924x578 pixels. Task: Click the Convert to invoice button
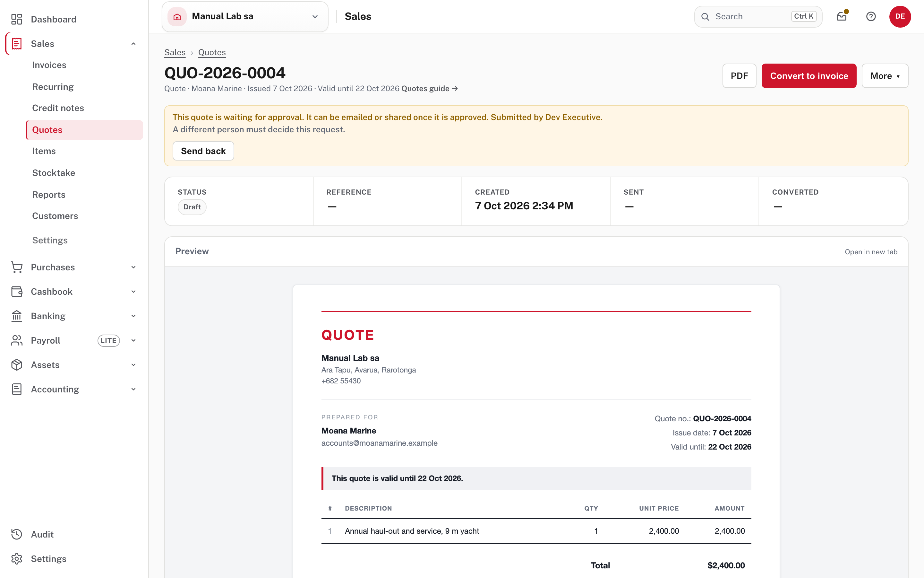click(x=809, y=76)
